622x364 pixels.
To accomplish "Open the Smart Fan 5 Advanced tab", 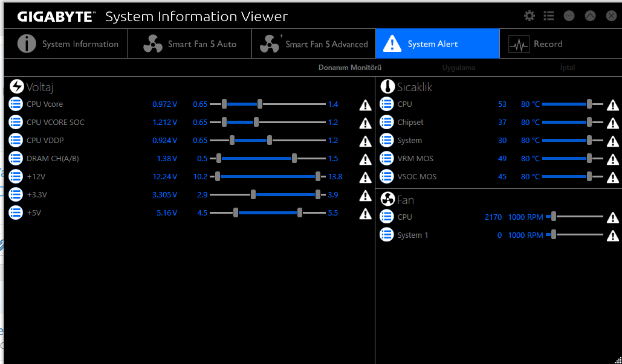I will click(314, 43).
